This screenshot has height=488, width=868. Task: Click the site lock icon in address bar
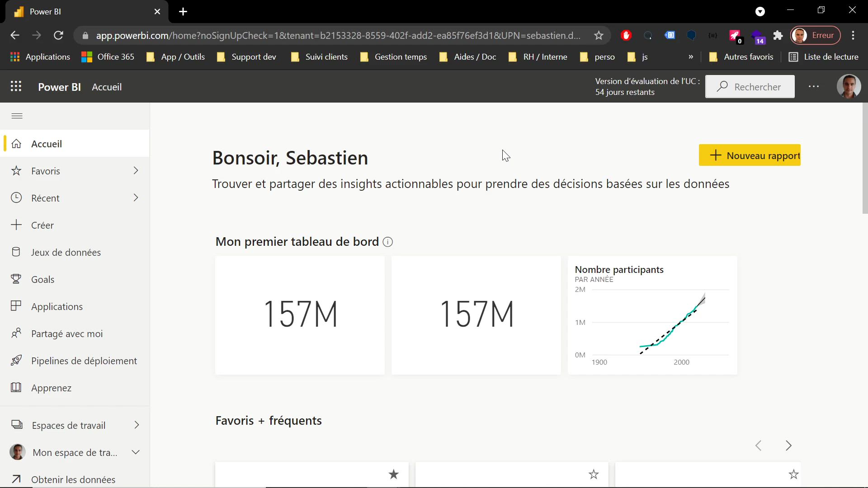pyautogui.click(x=85, y=35)
